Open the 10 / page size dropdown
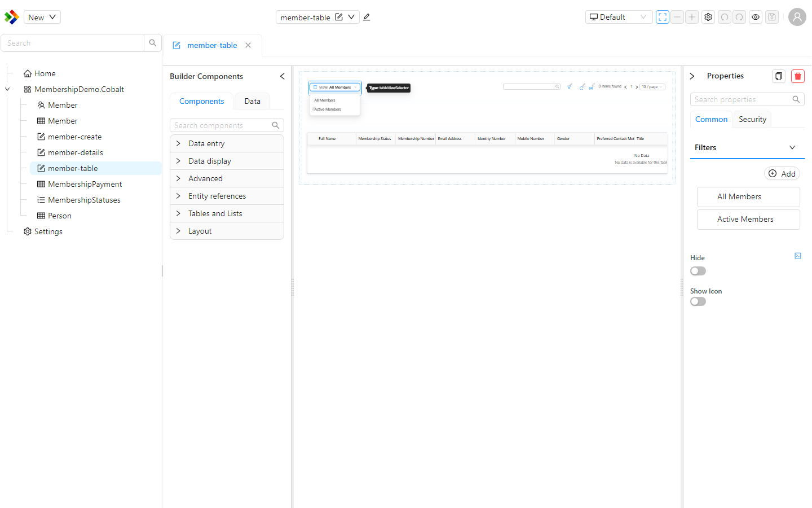Viewport: 812px width, 508px height. pos(652,87)
